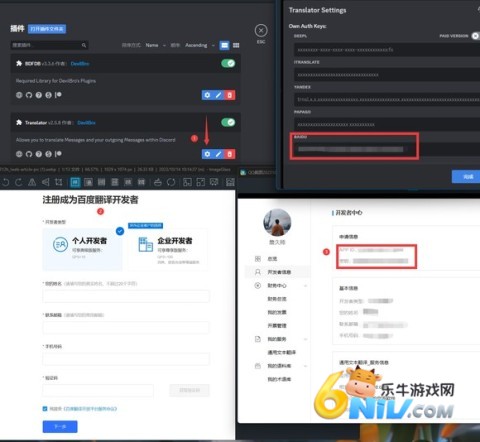Rotate image clockwise in ImageGlass toolbar
Screen dimensions: 480x442
[19, 182]
